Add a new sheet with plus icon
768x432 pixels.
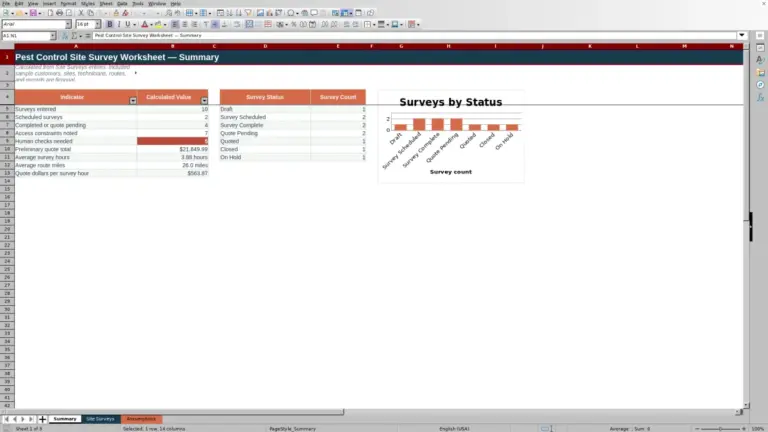coord(42,419)
